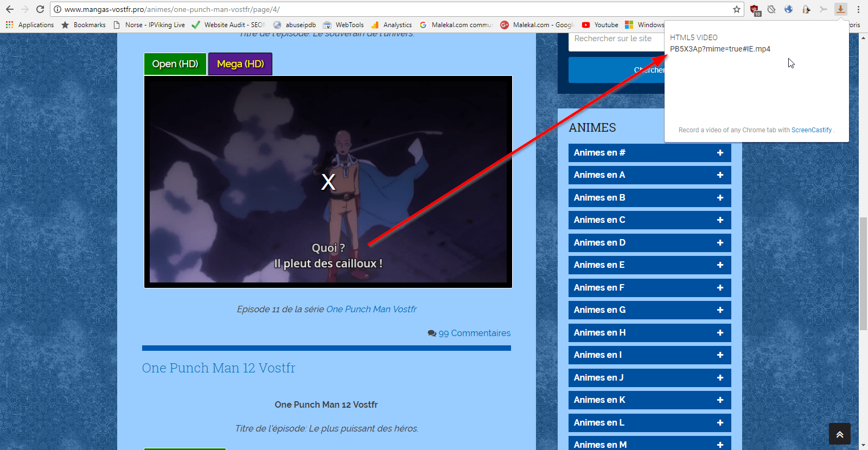Click the grey scissors extension icon

click(x=824, y=9)
